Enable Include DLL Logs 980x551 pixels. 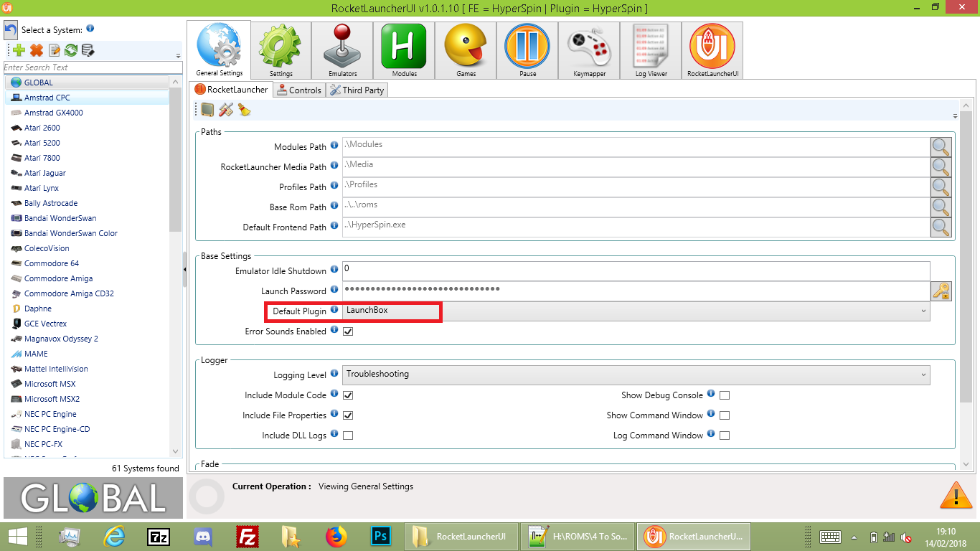348,435
